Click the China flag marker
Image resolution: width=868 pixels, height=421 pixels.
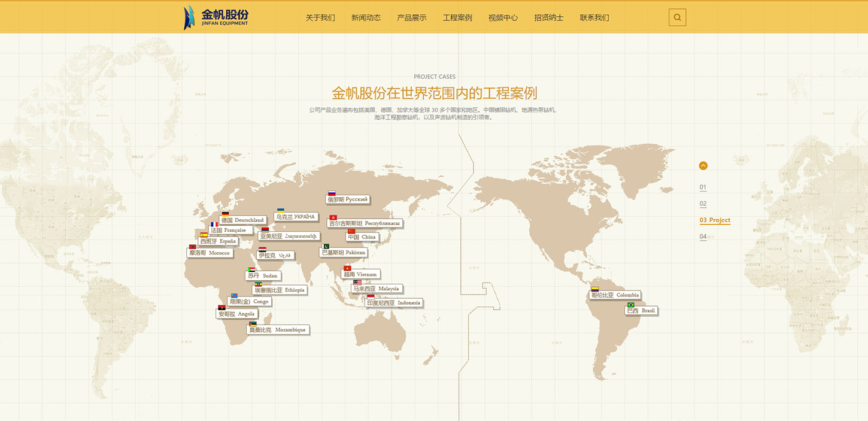(x=351, y=231)
